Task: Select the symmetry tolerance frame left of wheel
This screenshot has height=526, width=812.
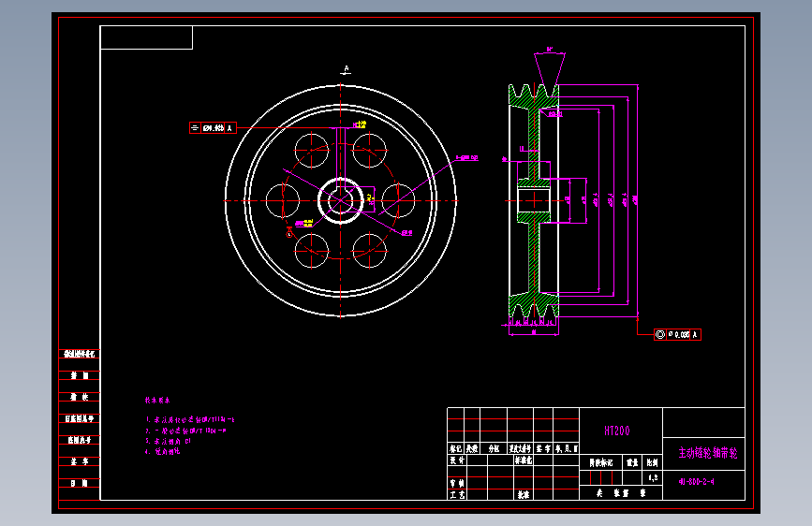Action: pos(213,128)
